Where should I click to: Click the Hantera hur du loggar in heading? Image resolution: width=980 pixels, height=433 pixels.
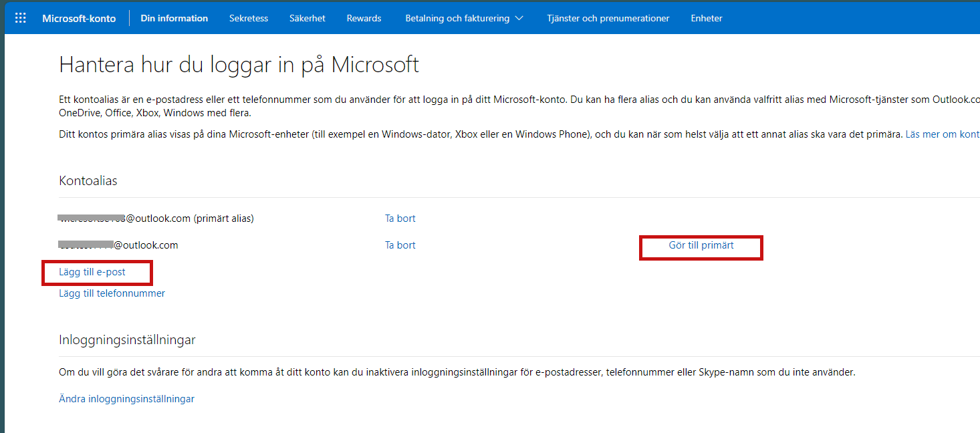(x=239, y=65)
